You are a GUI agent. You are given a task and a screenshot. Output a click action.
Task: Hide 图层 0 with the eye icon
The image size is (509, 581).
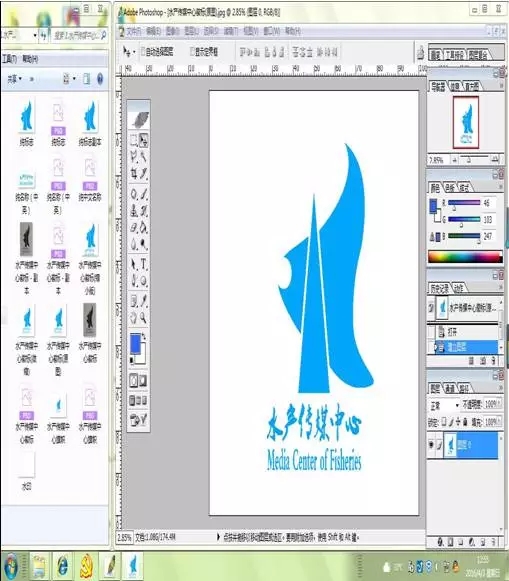click(431, 444)
